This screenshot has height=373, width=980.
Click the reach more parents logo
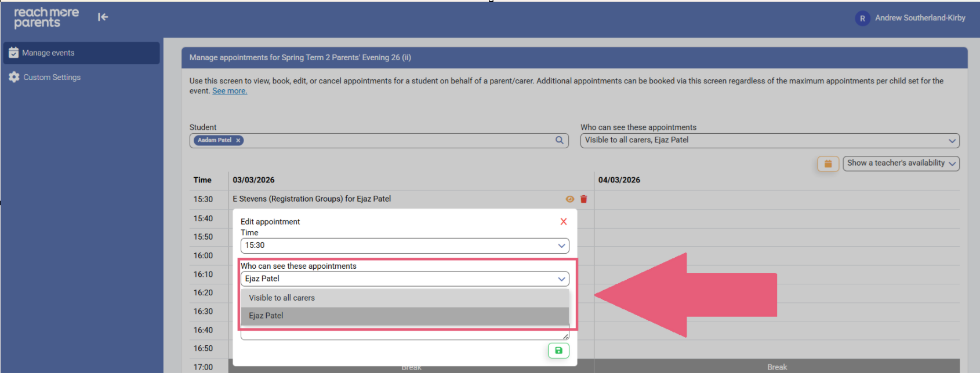coord(46,17)
